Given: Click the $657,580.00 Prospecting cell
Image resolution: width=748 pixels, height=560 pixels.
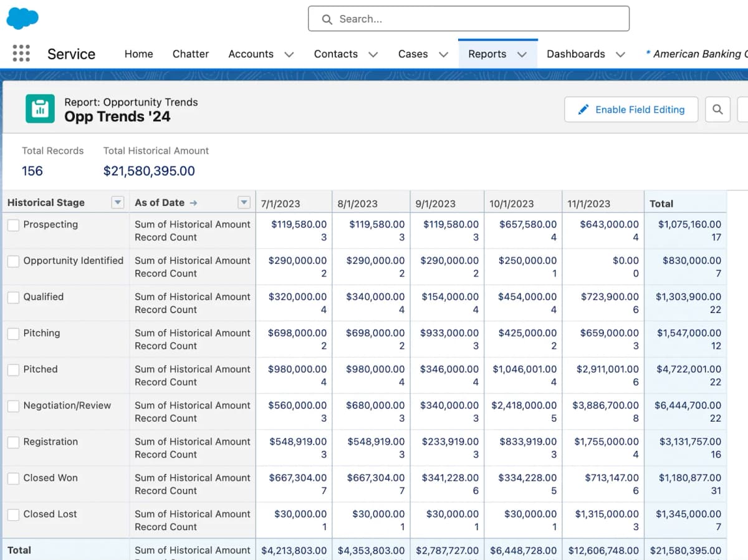Looking at the screenshot, I should click(x=528, y=224).
